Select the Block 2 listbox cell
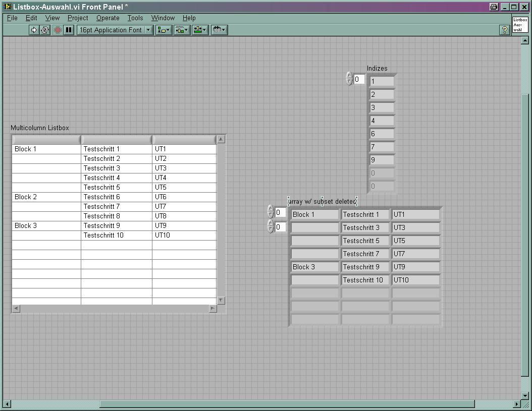532x411 pixels. click(x=46, y=197)
